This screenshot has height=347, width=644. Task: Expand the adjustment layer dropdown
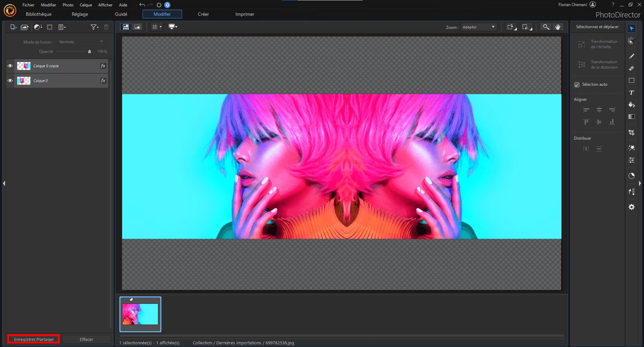(38, 27)
